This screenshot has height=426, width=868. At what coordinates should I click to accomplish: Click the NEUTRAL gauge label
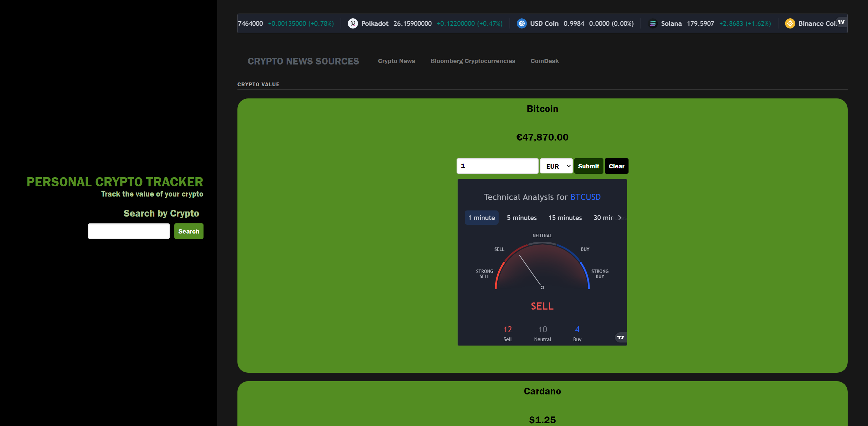542,236
